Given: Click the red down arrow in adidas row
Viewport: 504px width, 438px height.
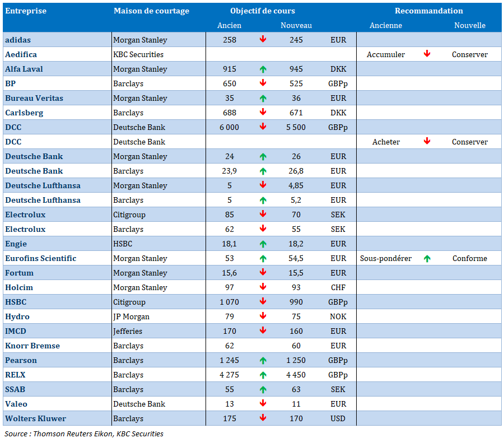Looking at the screenshot, I should click(263, 40).
